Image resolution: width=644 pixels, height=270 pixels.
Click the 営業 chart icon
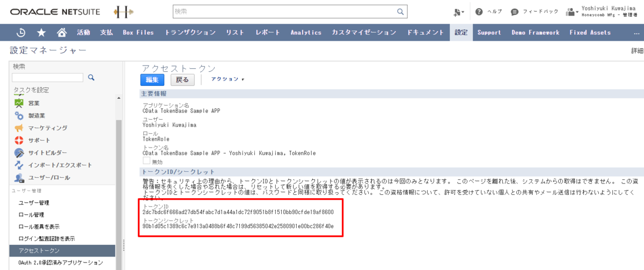[x=19, y=103]
